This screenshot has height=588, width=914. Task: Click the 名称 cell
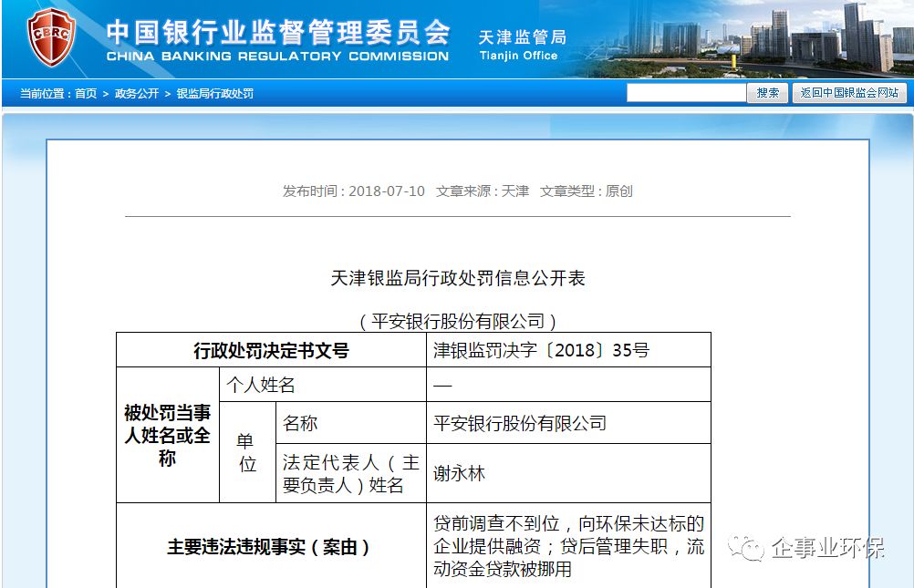[x=351, y=423]
